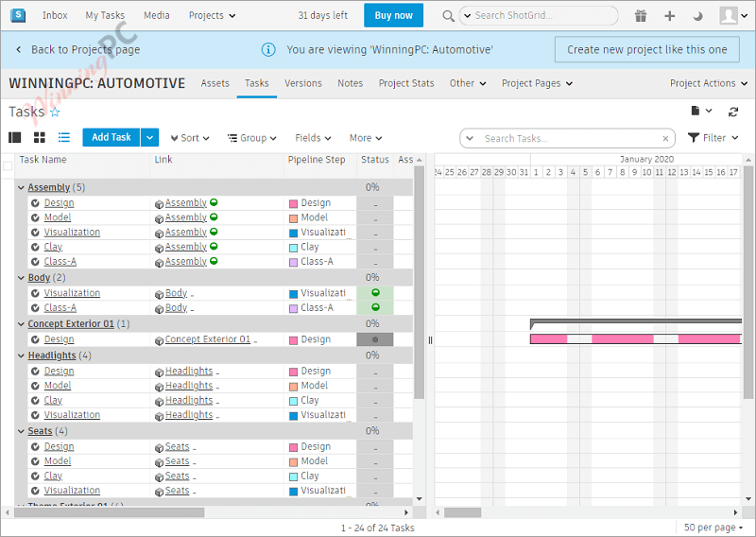Collapse the Concept Exterior 01 group
The image size is (756, 537).
(x=21, y=324)
